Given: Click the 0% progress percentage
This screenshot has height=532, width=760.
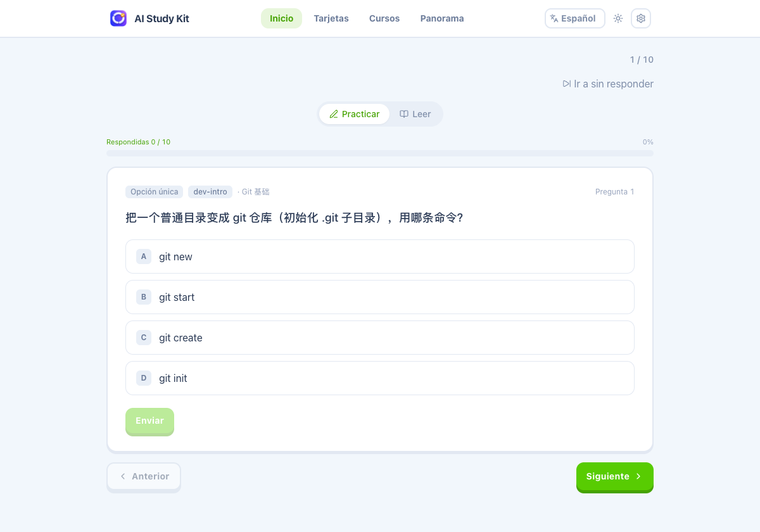Looking at the screenshot, I should point(648,142).
